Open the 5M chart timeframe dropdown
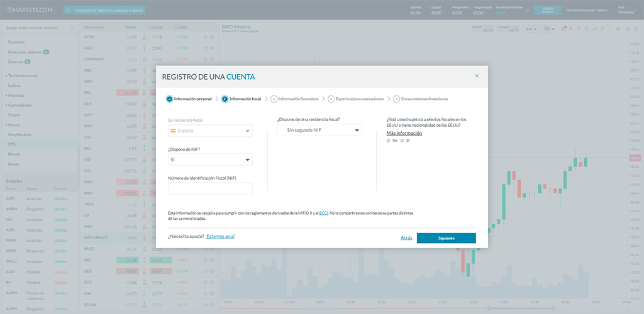Image resolution: width=644 pixels, height=314 pixels. [532, 29]
